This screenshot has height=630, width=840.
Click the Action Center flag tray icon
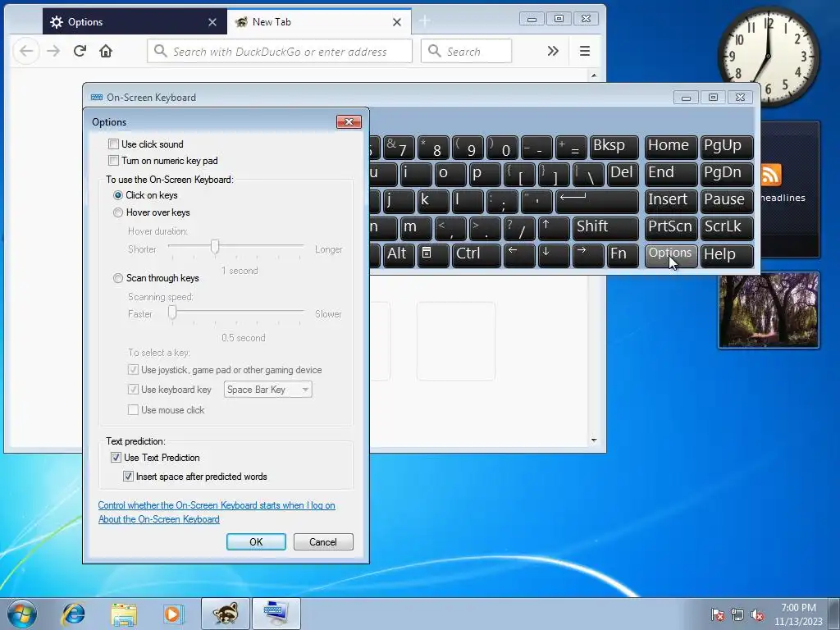[717, 614]
